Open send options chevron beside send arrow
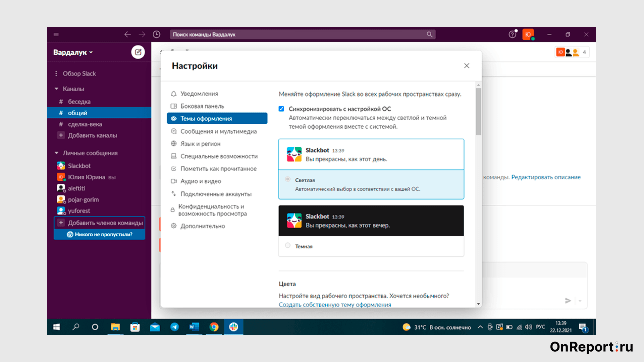This screenshot has width=644, height=362. pos(580,301)
